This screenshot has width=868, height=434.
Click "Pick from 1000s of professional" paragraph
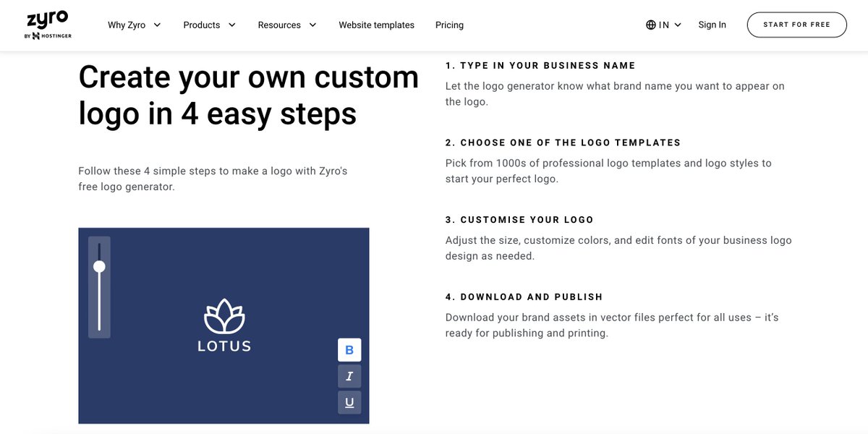pyautogui.click(x=608, y=171)
